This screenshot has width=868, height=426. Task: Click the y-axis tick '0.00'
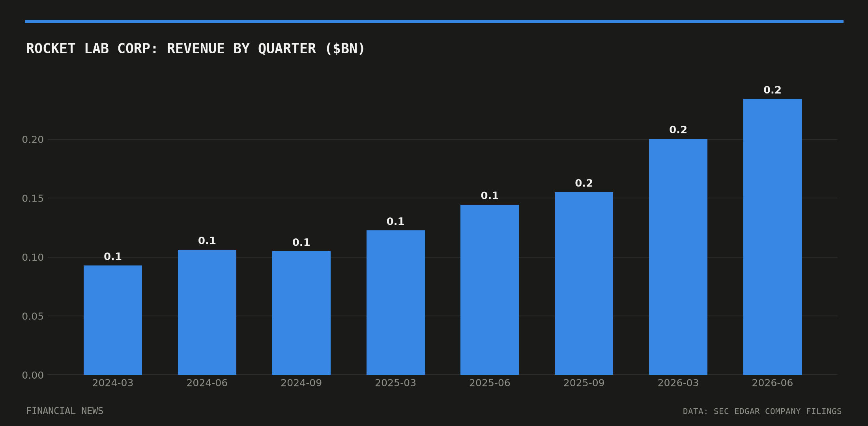pyautogui.click(x=33, y=375)
